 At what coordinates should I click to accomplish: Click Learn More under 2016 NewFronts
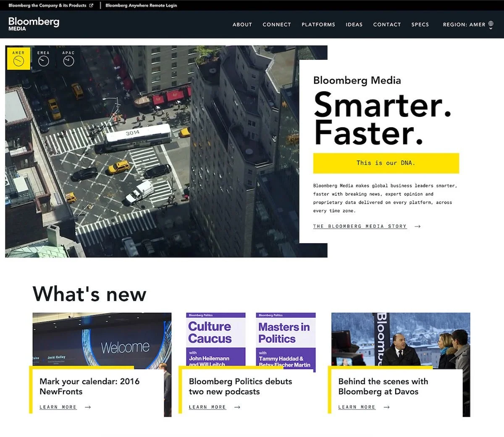(58, 407)
